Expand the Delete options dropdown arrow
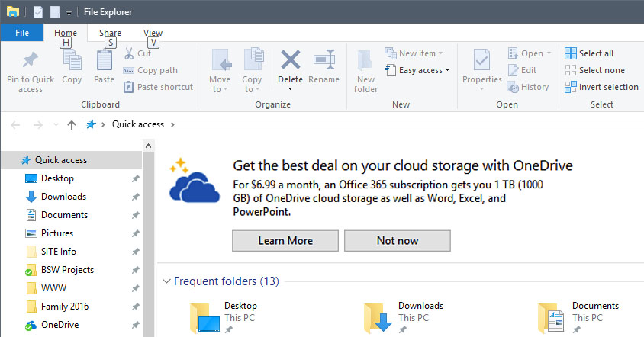This screenshot has width=644, height=337. (291, 89)
